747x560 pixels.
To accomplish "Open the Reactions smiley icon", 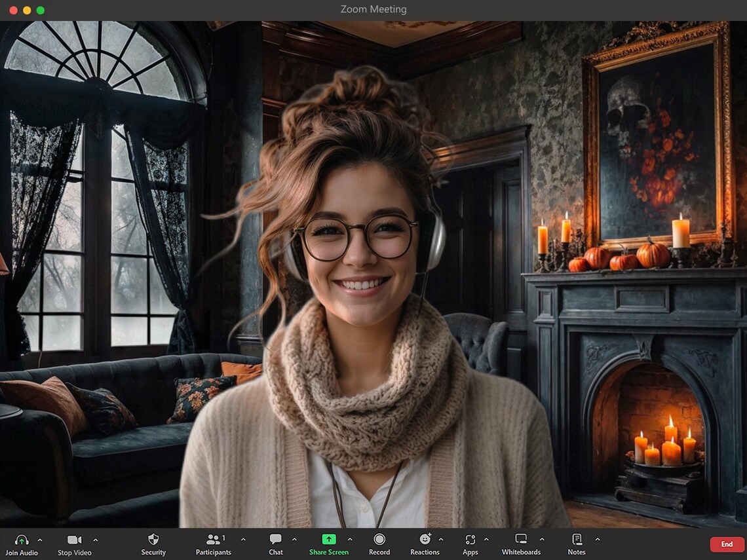I will 425,539.
